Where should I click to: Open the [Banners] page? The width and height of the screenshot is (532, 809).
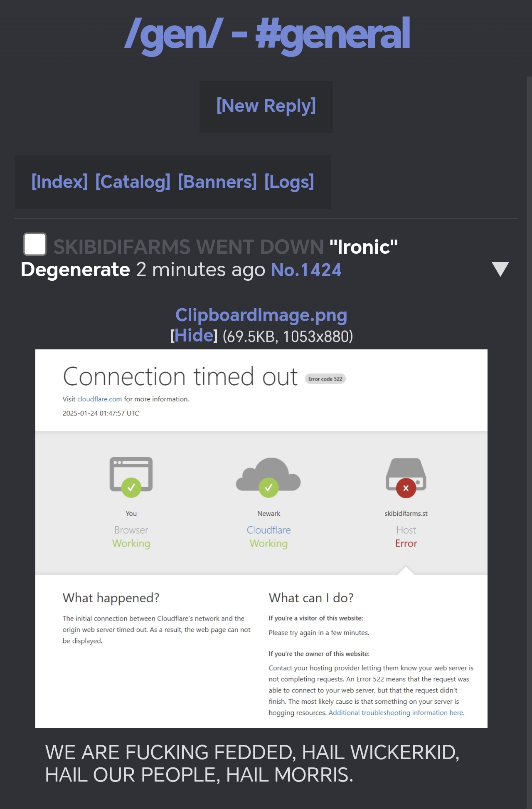[217, 182]
